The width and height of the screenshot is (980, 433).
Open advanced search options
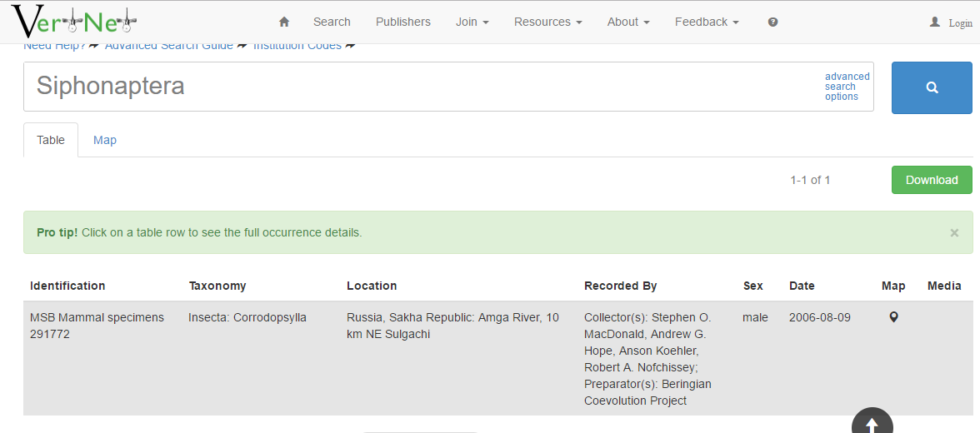[847, 87]
